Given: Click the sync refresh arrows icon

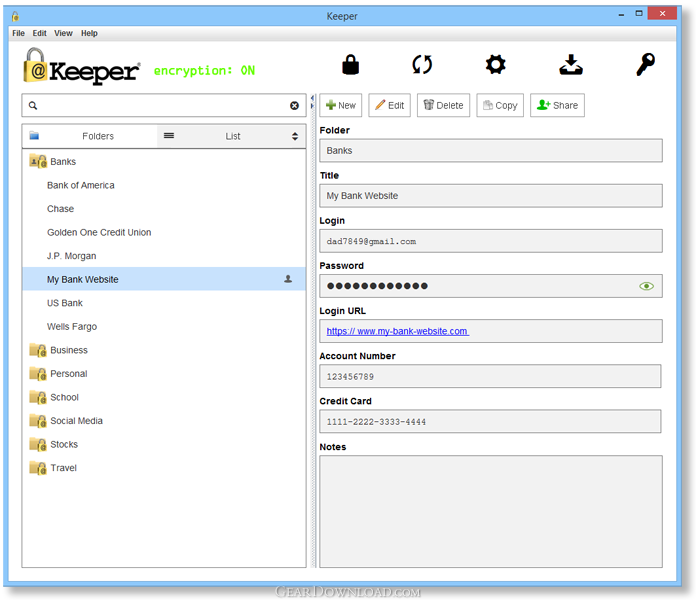Looking at the screenshot, I should click(x=422, y=65).
